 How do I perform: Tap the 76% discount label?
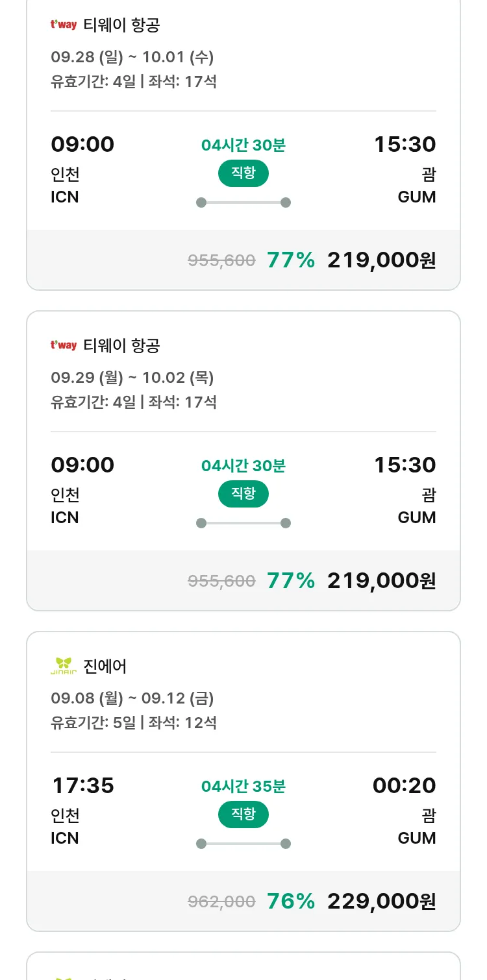[290, 901]
